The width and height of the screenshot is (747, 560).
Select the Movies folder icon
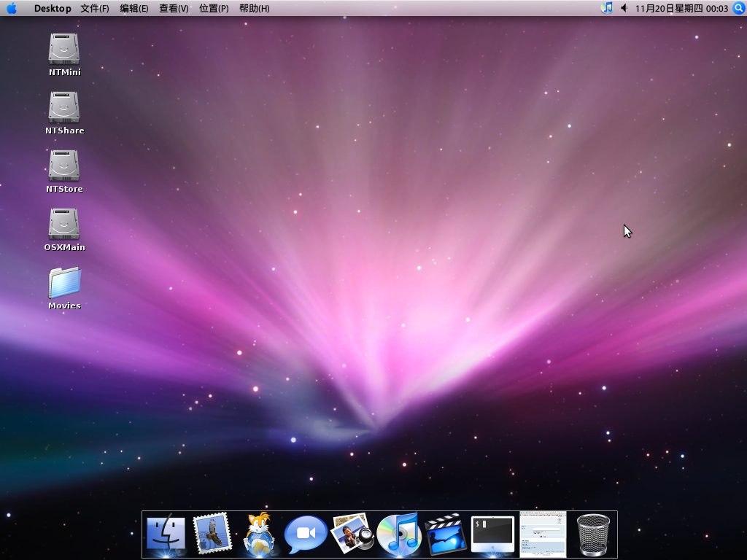(64, 282)
